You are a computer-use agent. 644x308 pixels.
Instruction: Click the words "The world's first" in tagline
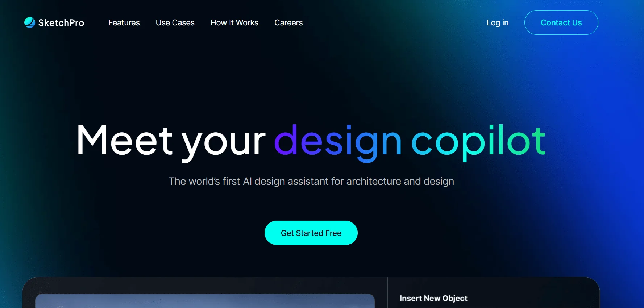(204, 181)
